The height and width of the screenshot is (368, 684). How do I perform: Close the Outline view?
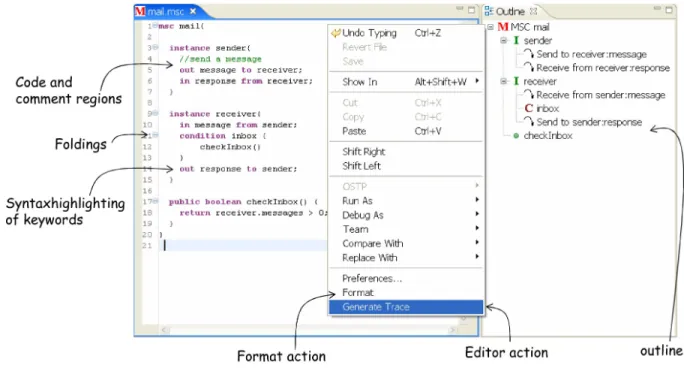click(x=533, y=11)
